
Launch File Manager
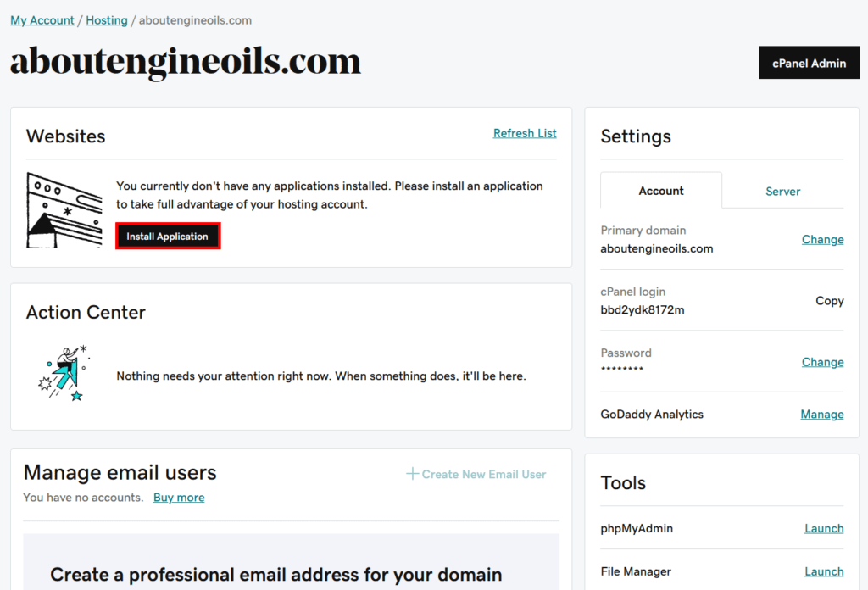click(x=824, y=571)
